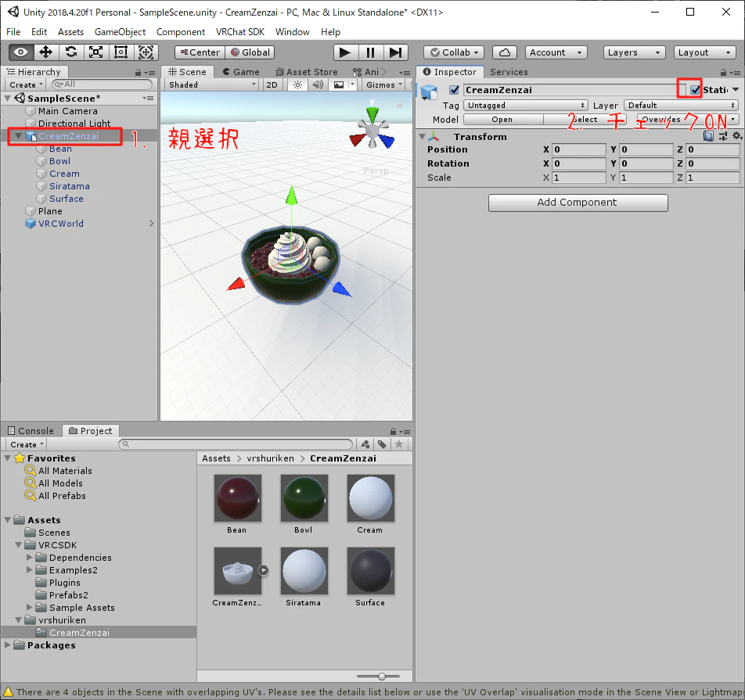Open the Shaded draw mode dropdown

[212, 85]
